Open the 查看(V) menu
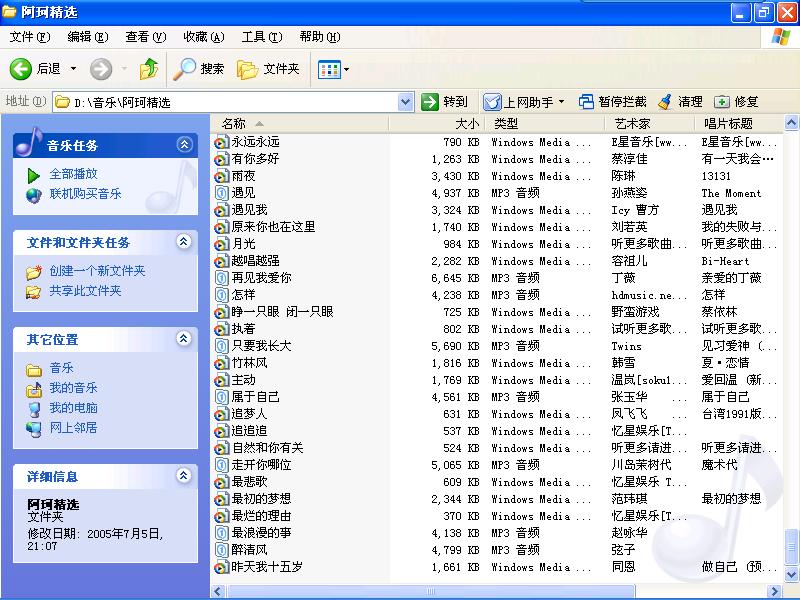The image size is (800, 600). [145, 37]
